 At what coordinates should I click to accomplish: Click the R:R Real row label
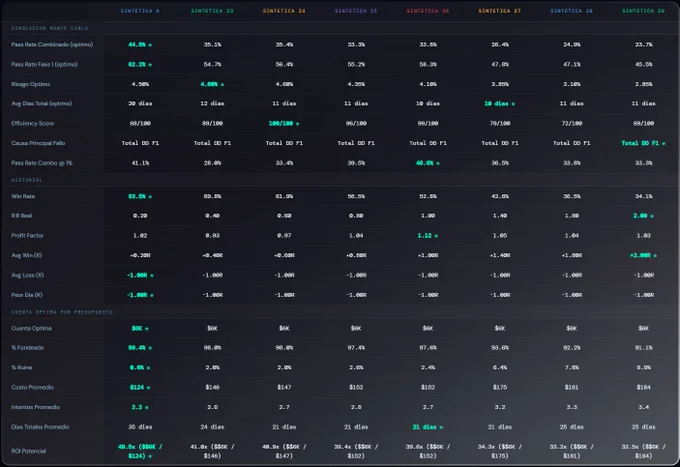pyautogui.click(x=22, y=216)
